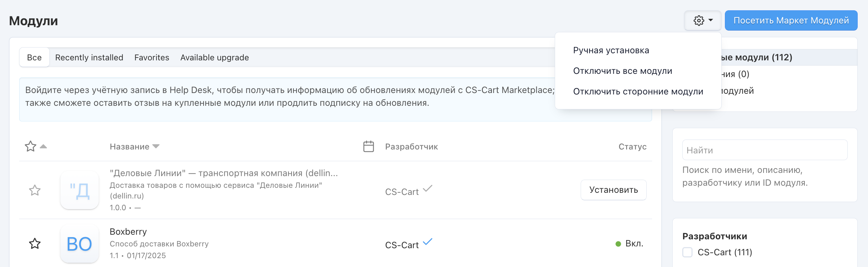Click the favorites star column header icon
The height and width of the screenshot is (267, 868).
coord(31,146)
